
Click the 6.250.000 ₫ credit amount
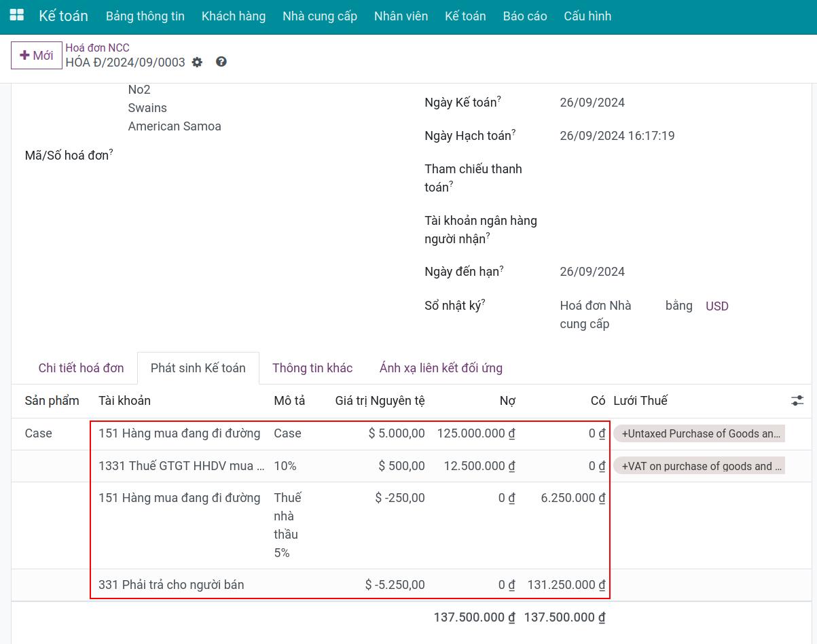click(573, 498)
